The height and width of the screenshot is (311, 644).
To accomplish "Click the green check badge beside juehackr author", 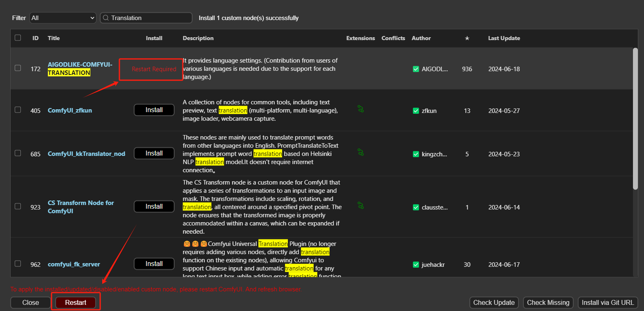I will (416, 265).
